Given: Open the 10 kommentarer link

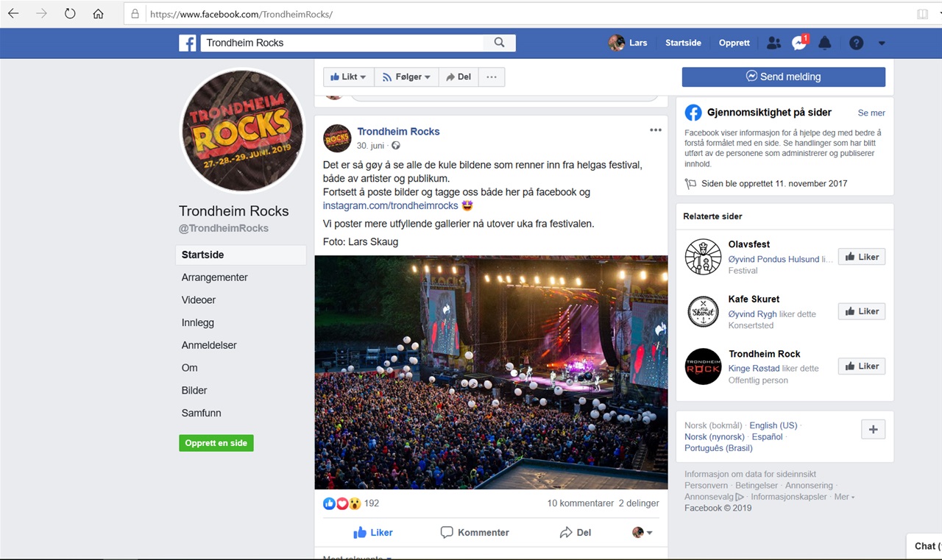Looking at the screenshot, I should click(580, 503).
